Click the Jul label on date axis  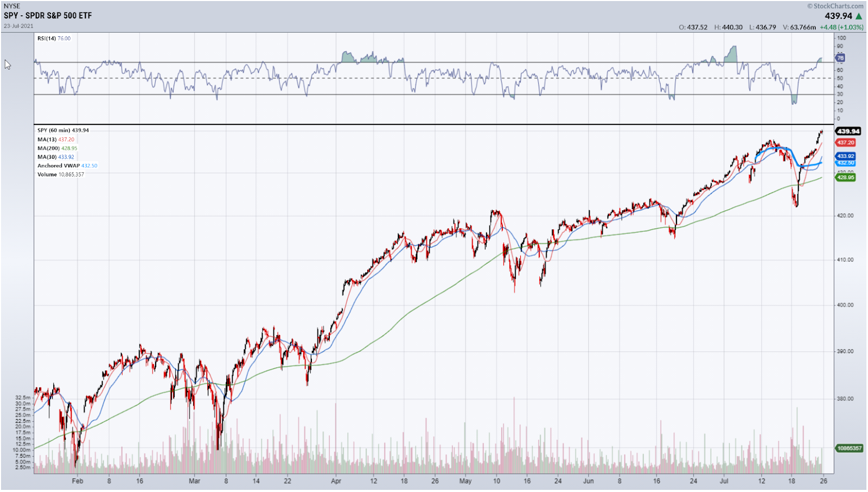[x=724, y=481]
